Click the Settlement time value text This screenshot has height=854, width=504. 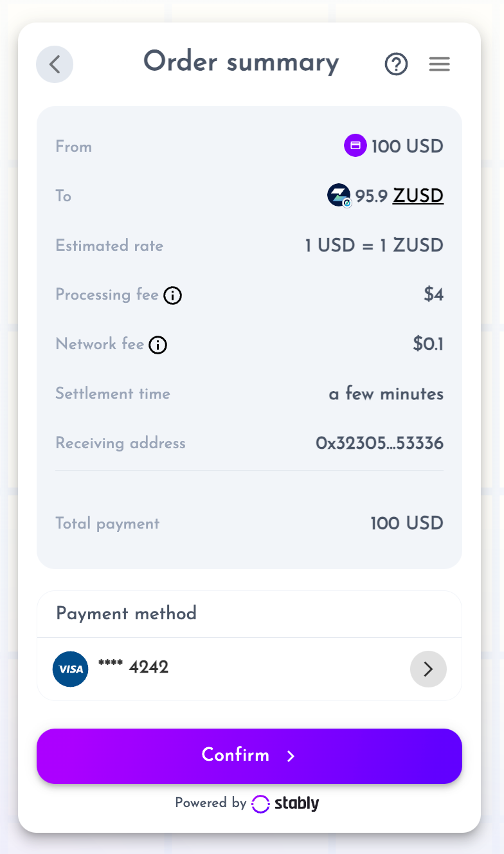coord(386,394)
